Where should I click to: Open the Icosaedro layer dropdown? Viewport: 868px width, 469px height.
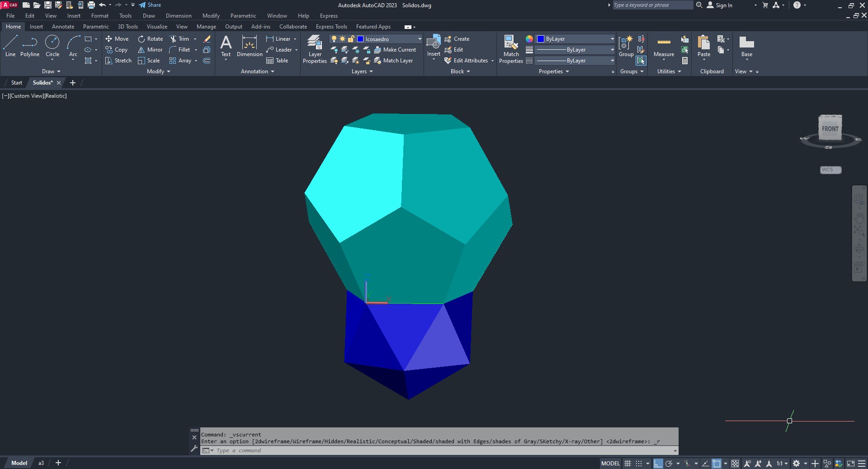click(419, 39)
